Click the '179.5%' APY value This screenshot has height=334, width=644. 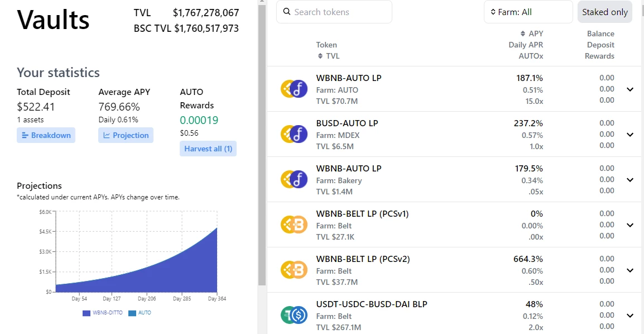tap(529, 169)
